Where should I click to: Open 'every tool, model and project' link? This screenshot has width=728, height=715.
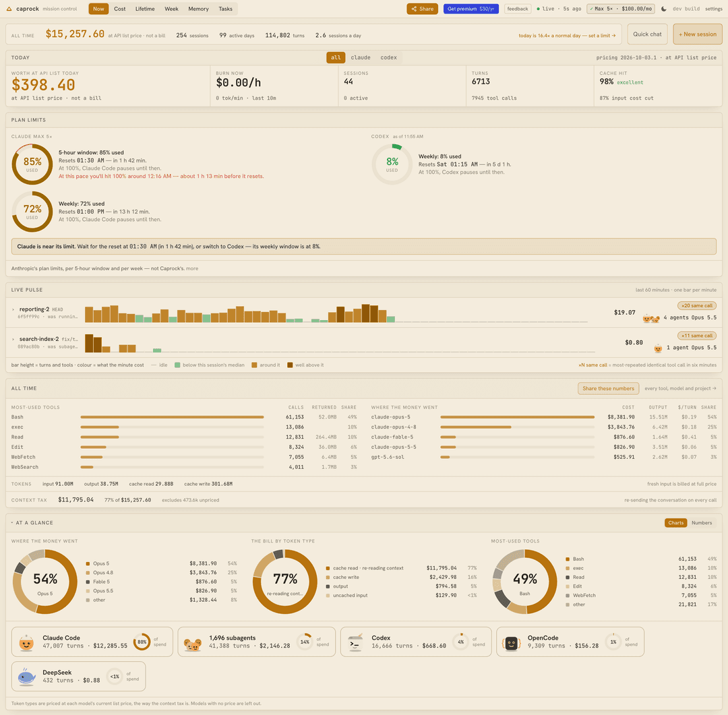680,389
